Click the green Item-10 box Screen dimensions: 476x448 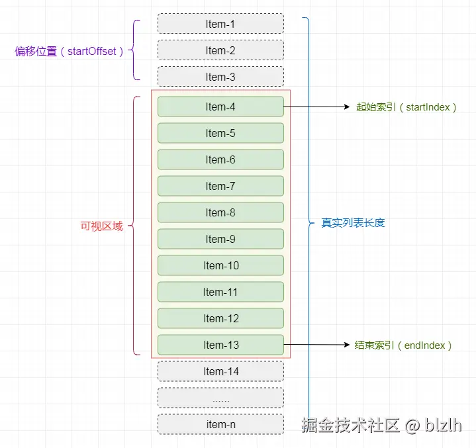point(220,265)
